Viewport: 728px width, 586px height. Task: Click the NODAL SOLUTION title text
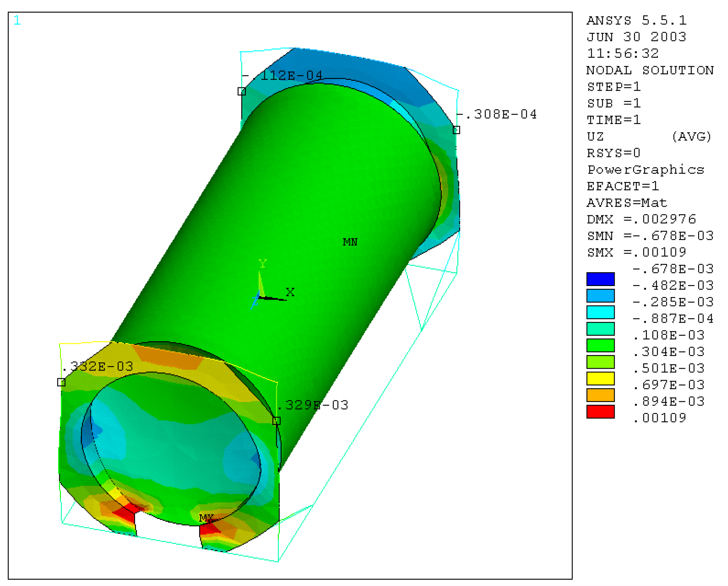(x=650, y=70)
